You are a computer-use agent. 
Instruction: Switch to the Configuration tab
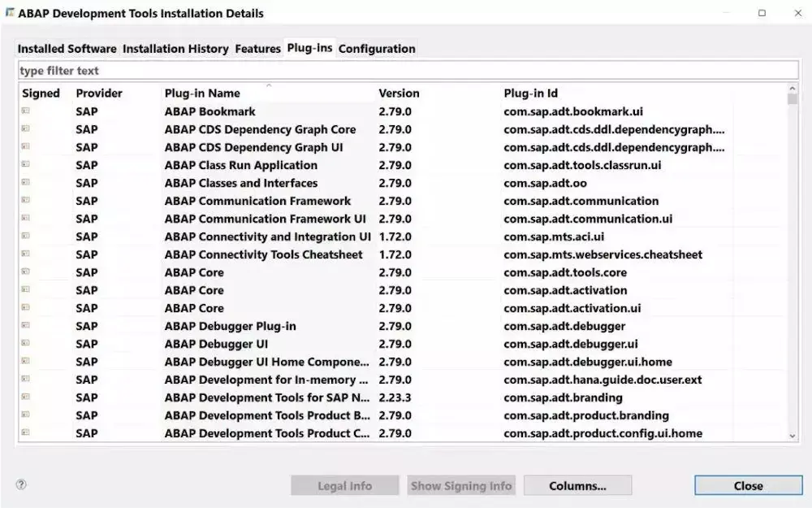(377, 48)
